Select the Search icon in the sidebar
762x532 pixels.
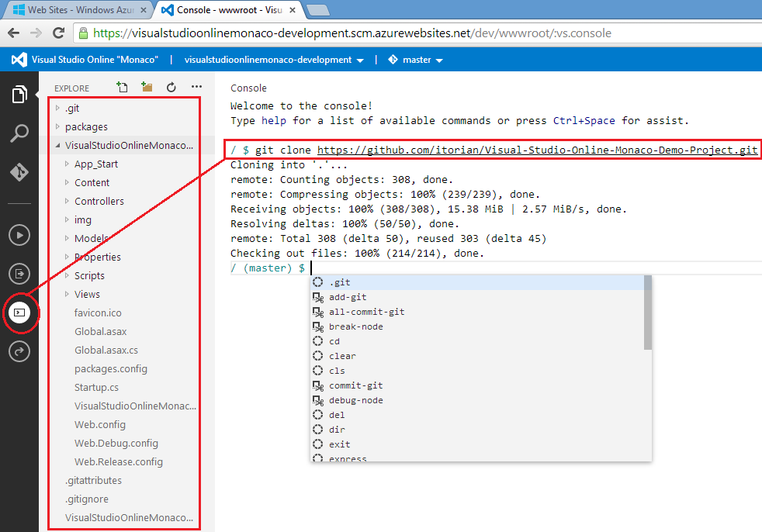pyautogui.click(x=19, y=133)
